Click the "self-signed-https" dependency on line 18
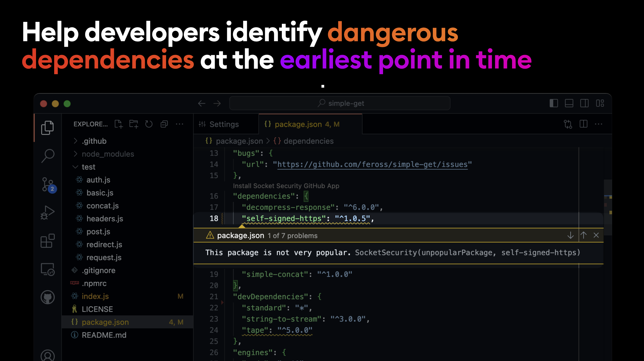644x361 pixels. tap(284, 218)
